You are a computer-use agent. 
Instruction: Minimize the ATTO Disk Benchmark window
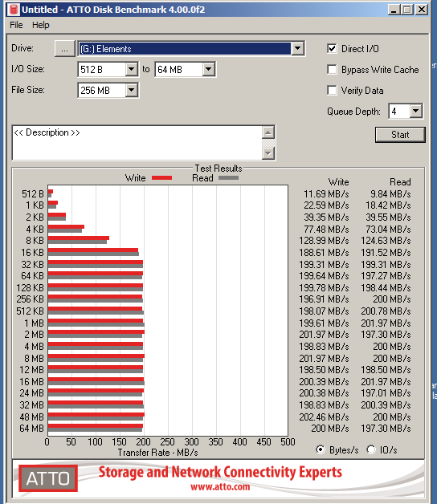(x=394, y=10)
